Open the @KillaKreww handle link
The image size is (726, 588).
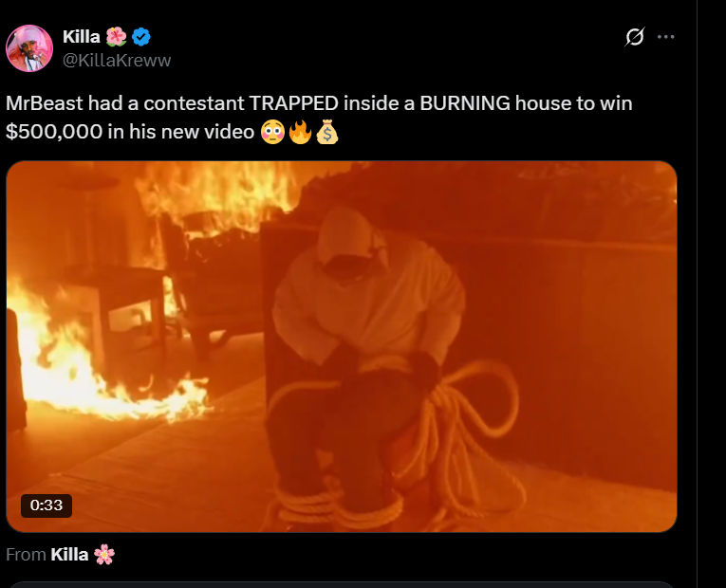[x=117, y=60]
